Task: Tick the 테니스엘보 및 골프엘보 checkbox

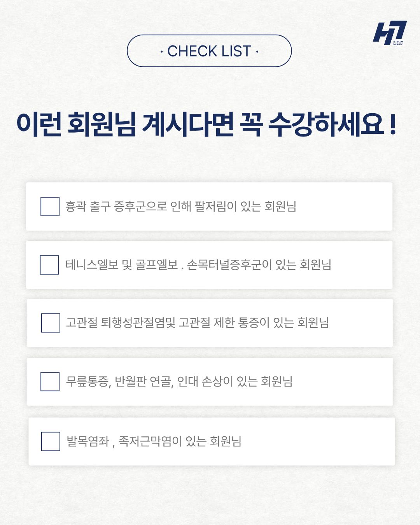Action: coord(49,265)
